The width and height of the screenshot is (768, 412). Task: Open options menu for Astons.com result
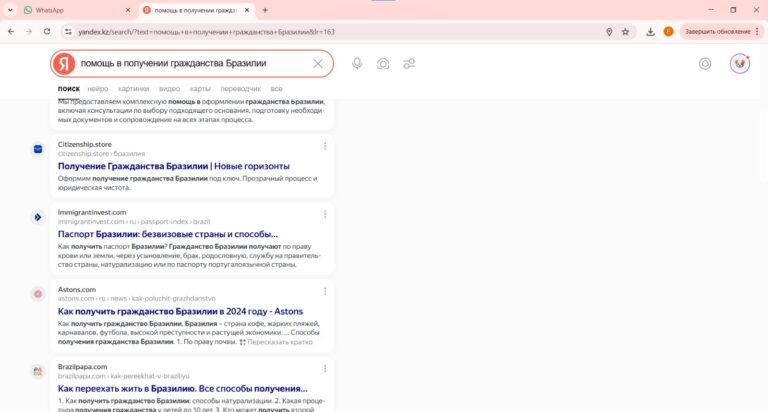coord(325,291)
